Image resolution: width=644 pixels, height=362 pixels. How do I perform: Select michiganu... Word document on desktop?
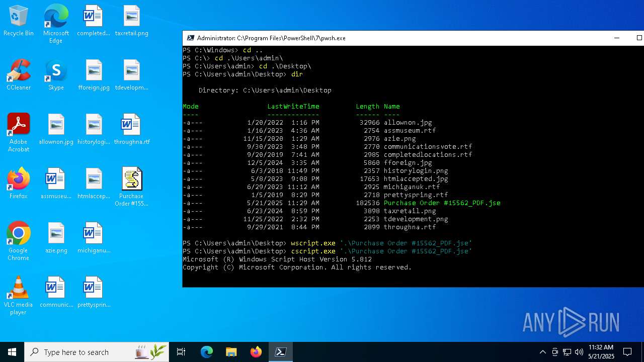pos(94,238)
